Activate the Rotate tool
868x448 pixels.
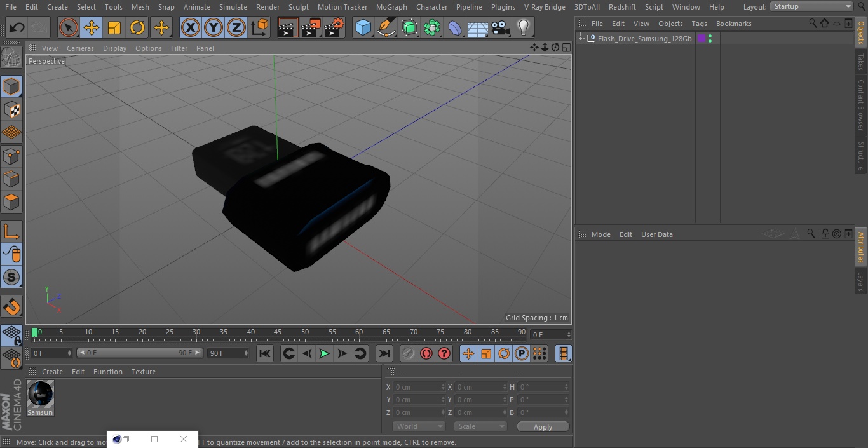tap(137, 27)
